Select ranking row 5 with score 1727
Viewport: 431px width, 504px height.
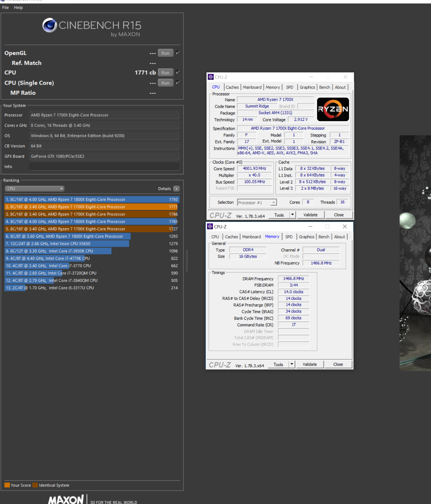point(92,229)
